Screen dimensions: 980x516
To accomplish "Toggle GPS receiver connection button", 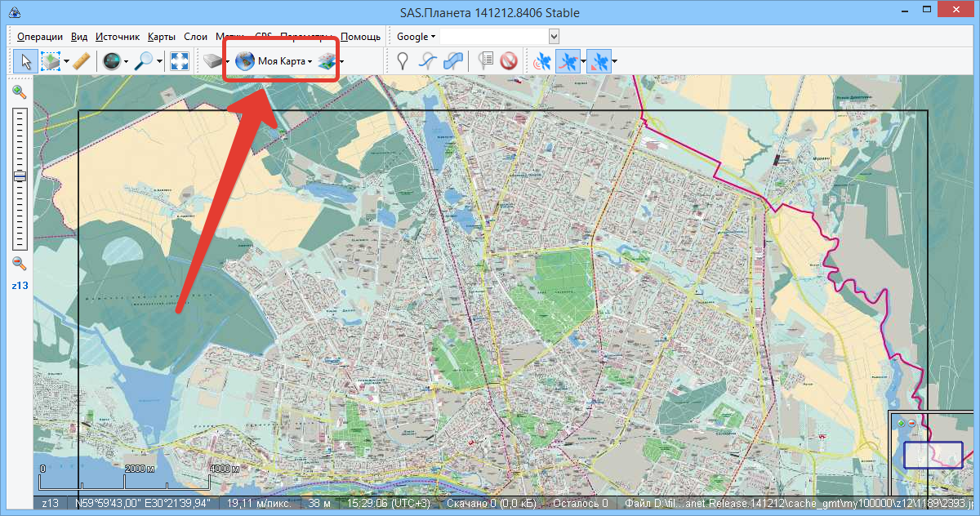I will pos(541,61).
